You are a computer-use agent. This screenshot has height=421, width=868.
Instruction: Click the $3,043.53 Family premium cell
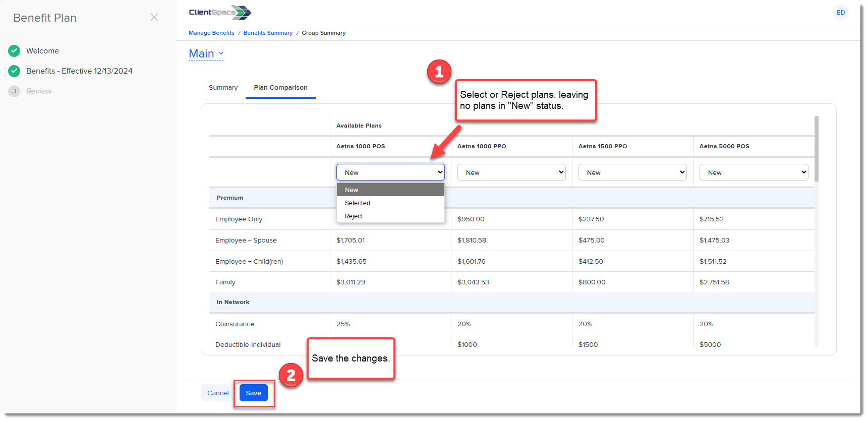pos(473,282)
